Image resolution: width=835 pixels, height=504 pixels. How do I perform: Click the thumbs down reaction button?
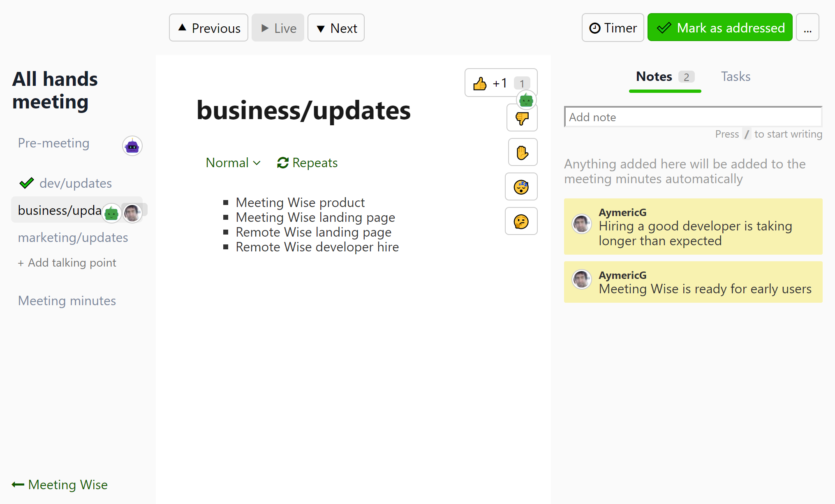(x=522, y=118)
